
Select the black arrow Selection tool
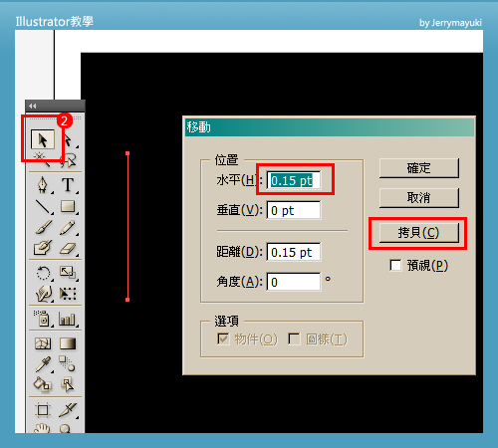(43, 140)
